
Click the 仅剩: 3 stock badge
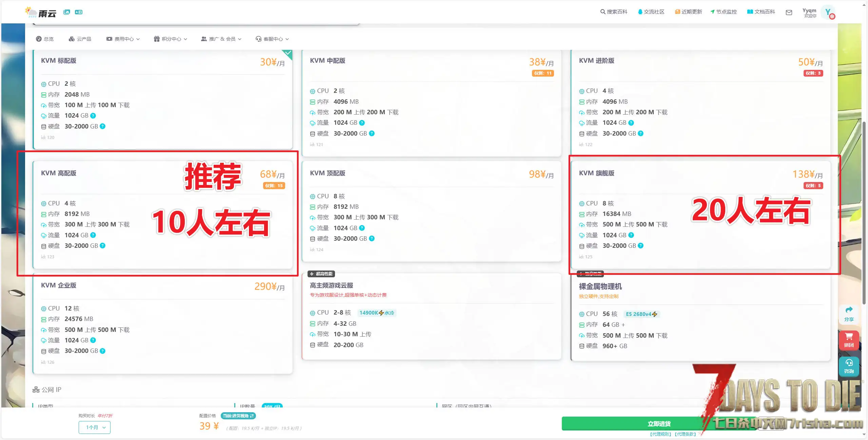click(x=813, y=73)
